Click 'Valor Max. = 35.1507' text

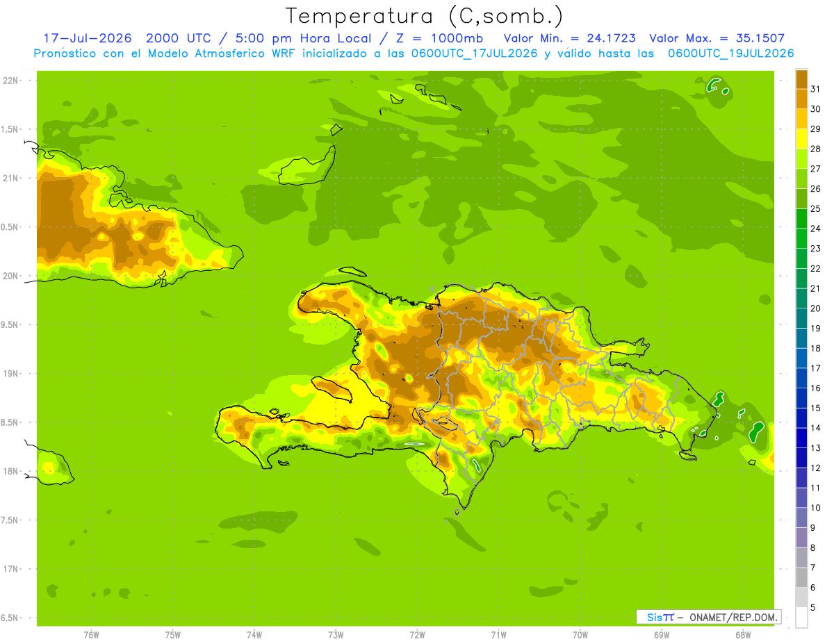(x=717, y=38)
